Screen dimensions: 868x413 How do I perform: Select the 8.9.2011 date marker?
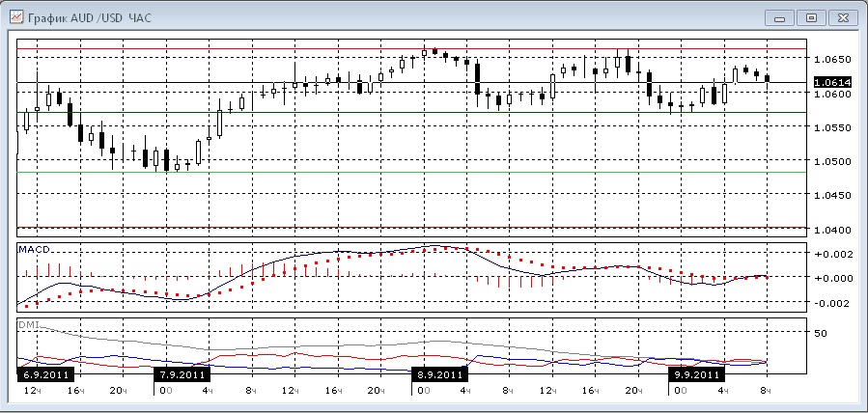tap(439, 374)
